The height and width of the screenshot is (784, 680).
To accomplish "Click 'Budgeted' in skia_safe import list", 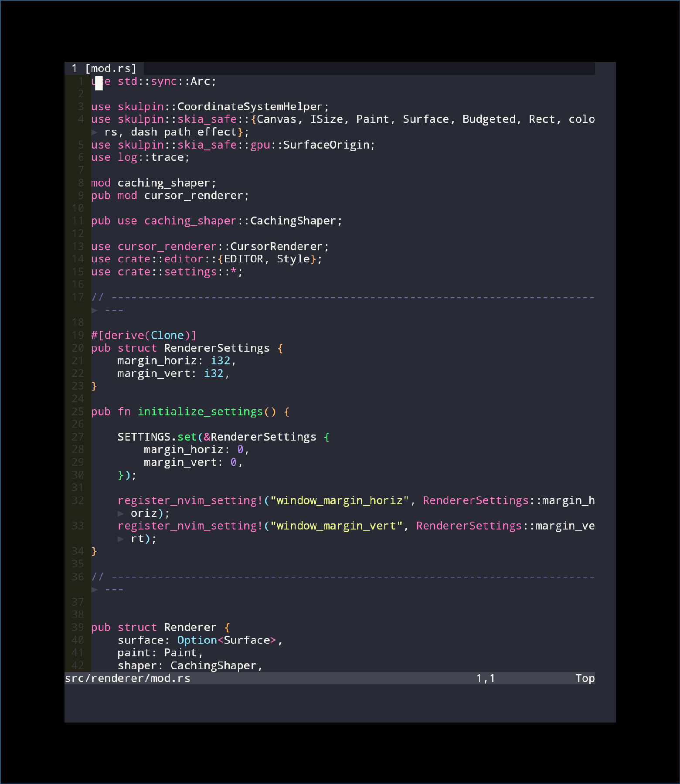I will [489, 119].
